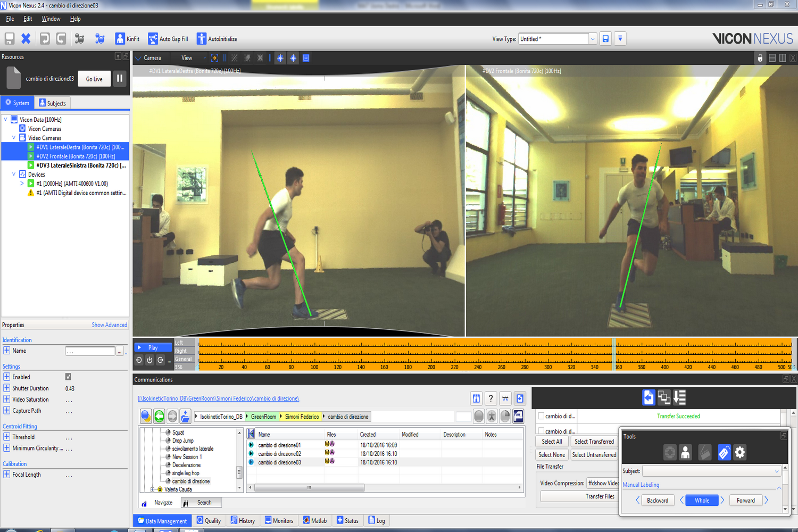Open the Subject preparation tool icon
The width and height of the screenshot is (798, 532).
tap(686, 453)
